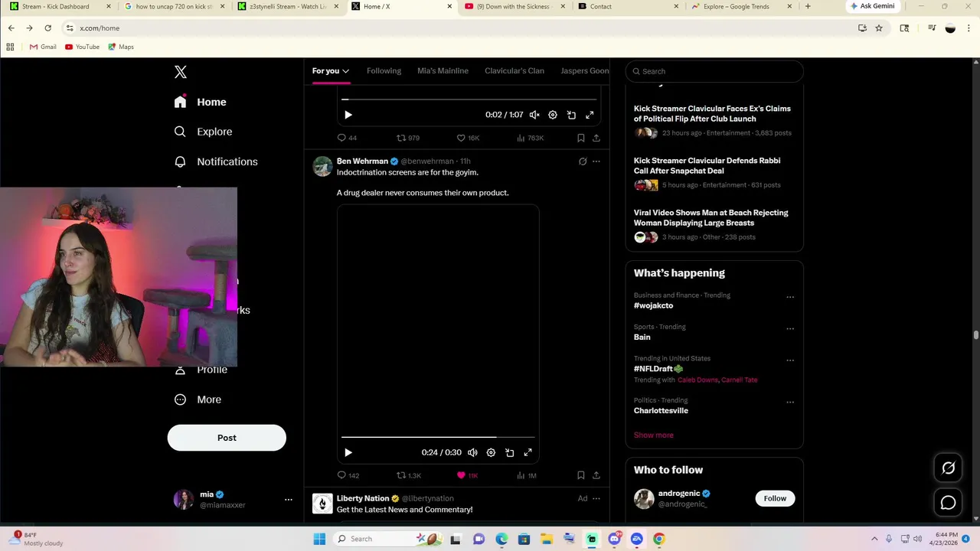Open the More sidebar menu
This screenshot has width=980, height=551.
click(198, 399)
